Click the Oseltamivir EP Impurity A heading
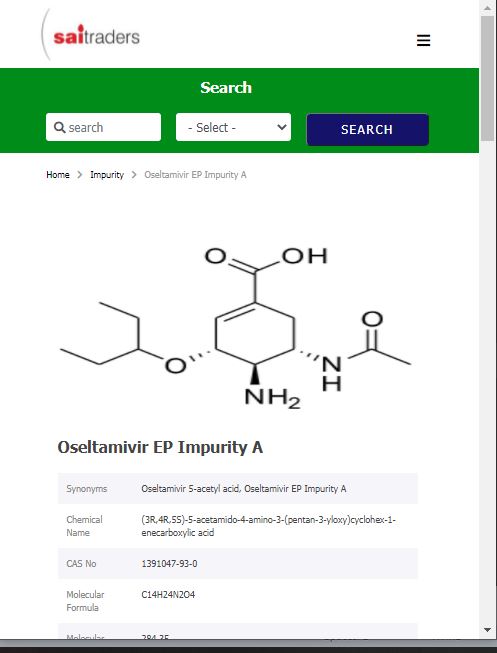 coord(160,448)
